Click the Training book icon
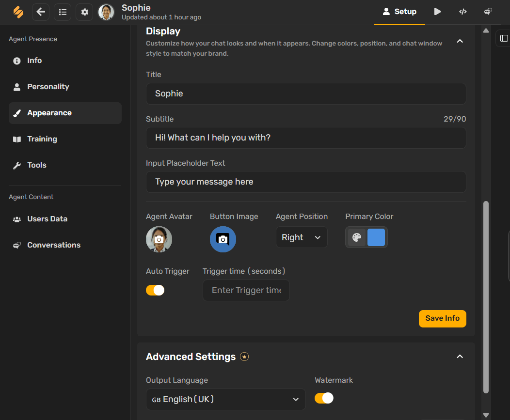Viewport: 510px width, 420px height. coord(17,140)
